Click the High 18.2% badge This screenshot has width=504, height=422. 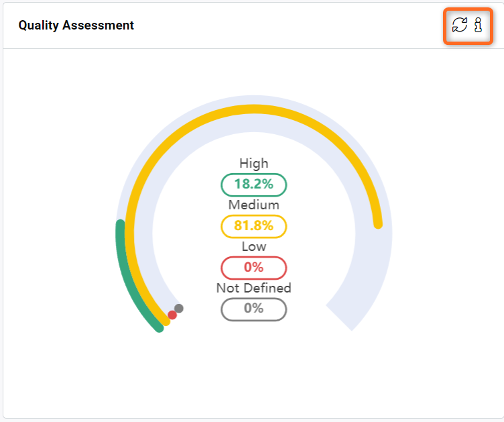253,184
